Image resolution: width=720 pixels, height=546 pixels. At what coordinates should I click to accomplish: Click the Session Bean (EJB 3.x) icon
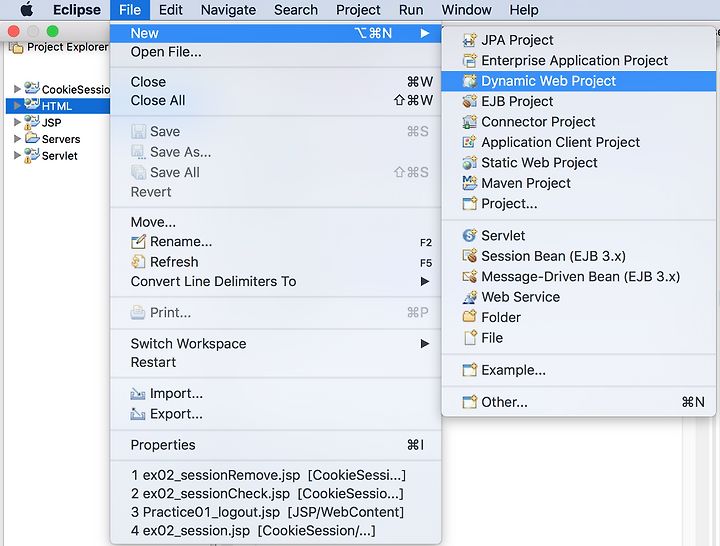[x=469, y=256]
